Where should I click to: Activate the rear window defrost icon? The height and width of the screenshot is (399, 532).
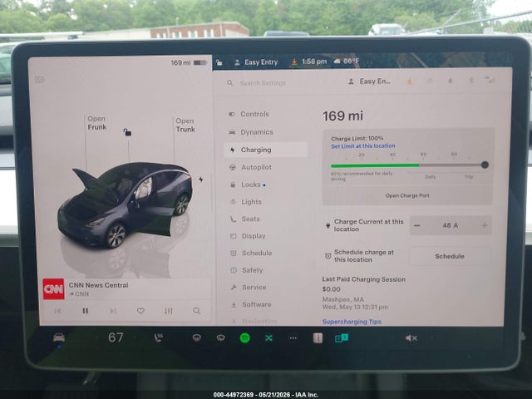click(x=221, y=337)
